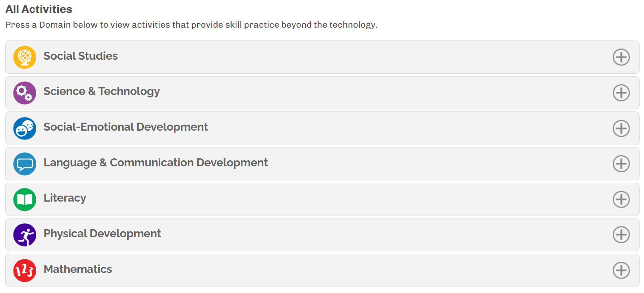Click the blue faces Social-Emotional Development icon
The width and height of the screenshot is (644, 293).
(24, 128)
